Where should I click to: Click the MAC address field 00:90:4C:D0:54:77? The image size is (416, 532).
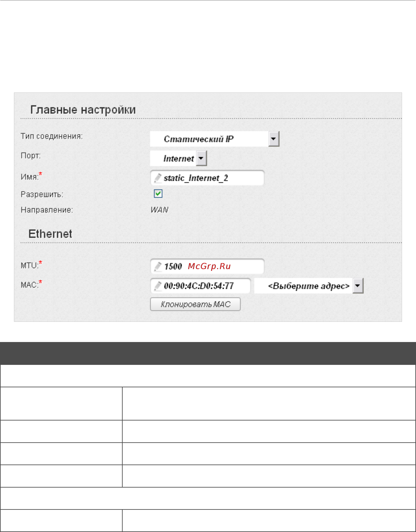point(200,286)
